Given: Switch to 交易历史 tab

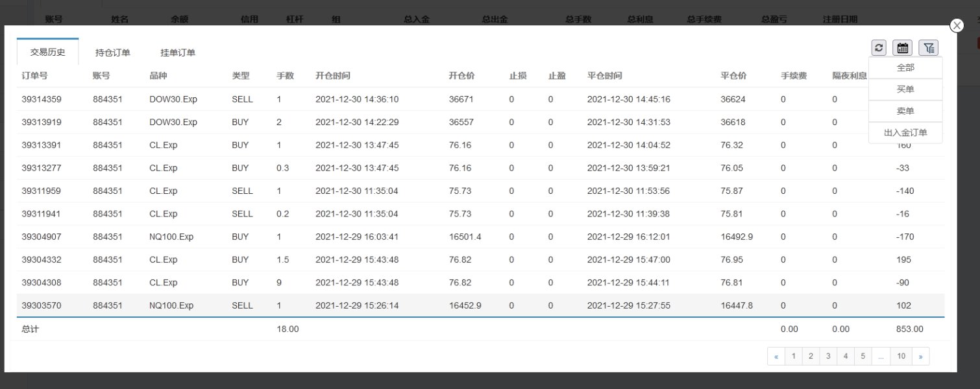Looking at the screenshot, I should coord(48,52).
